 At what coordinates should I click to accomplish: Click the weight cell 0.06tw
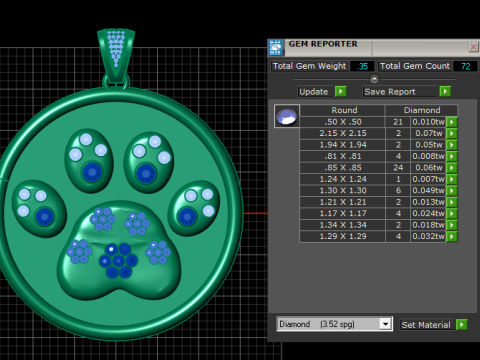(x=429, y=168)
